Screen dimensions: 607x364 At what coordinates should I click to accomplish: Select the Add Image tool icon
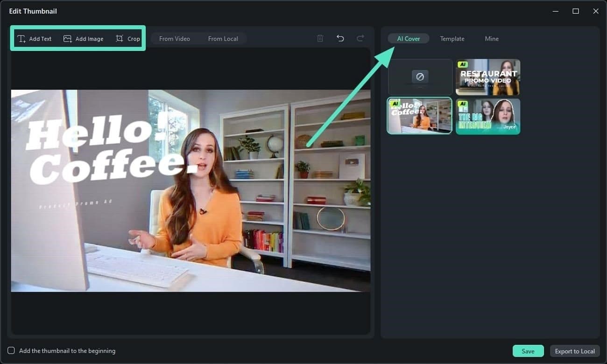[x=68, y=39]
